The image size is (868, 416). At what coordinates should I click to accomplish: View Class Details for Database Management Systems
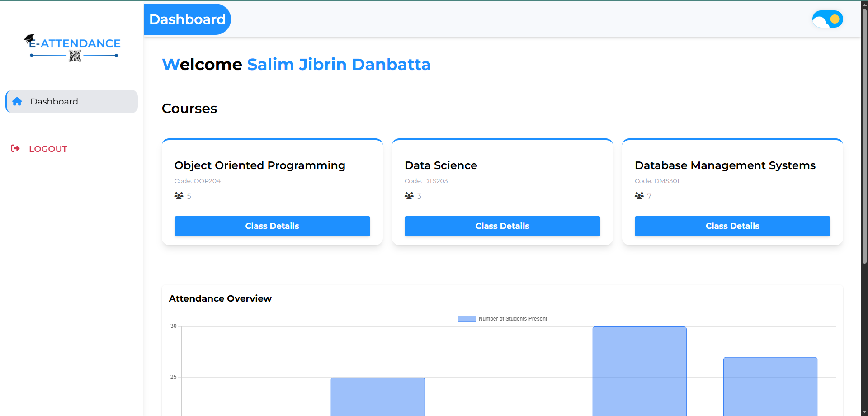coord(732,226)
